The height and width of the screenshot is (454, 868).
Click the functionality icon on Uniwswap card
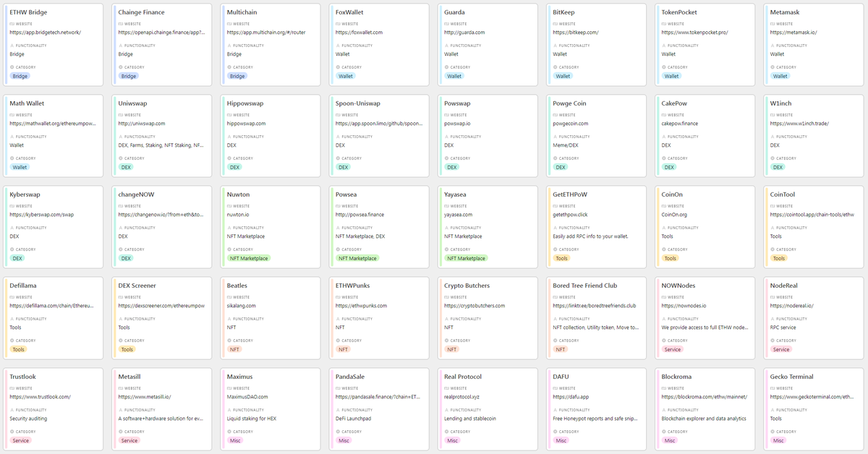click(121, 137)
